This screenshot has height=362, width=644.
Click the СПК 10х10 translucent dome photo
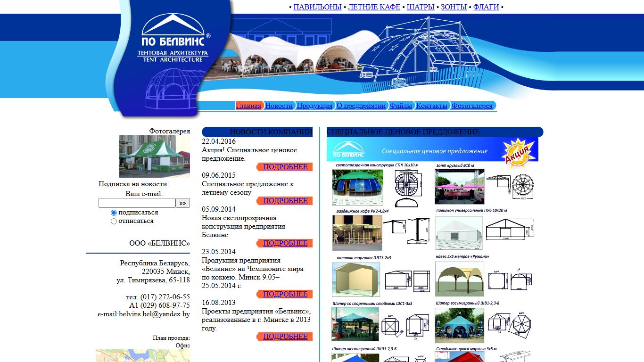(357, 187)
